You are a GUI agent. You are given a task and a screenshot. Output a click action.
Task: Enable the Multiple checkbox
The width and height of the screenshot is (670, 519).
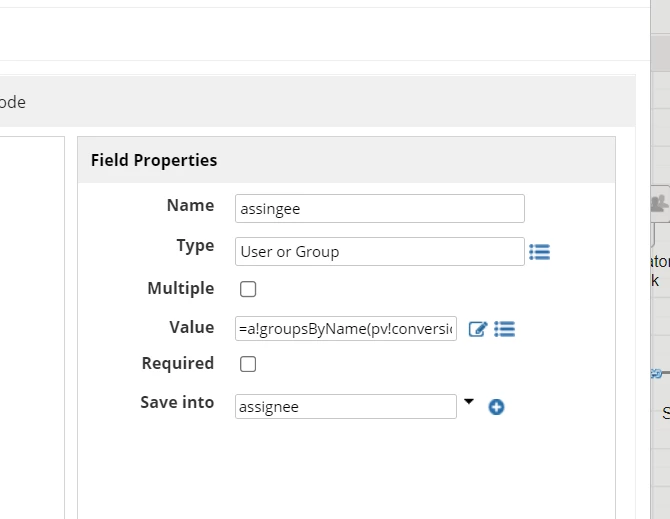(248, 289)
